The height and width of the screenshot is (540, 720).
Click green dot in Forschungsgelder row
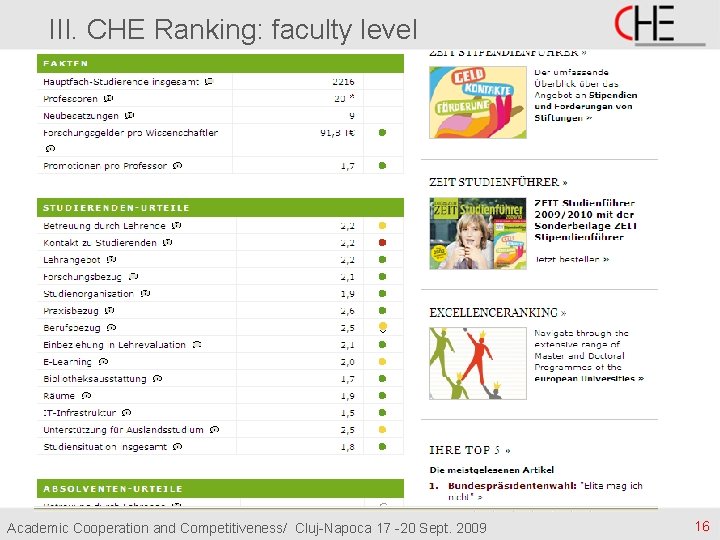click(x=382, y=133)
